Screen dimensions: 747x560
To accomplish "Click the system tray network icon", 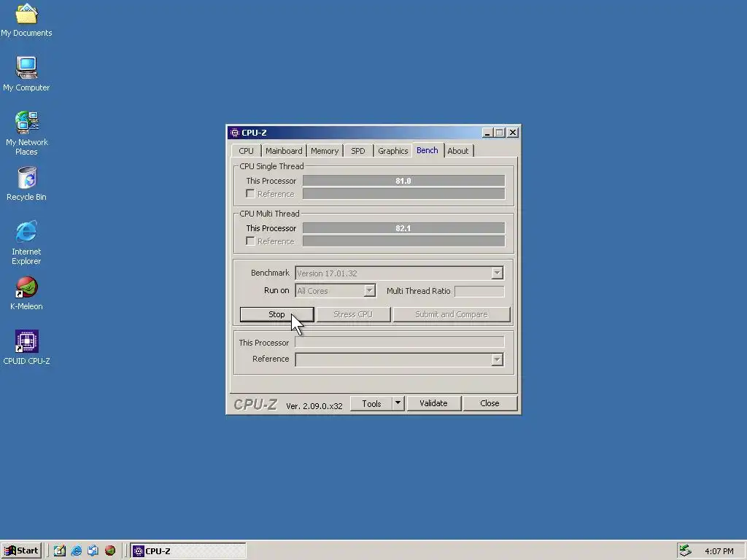I will (685, 551).
